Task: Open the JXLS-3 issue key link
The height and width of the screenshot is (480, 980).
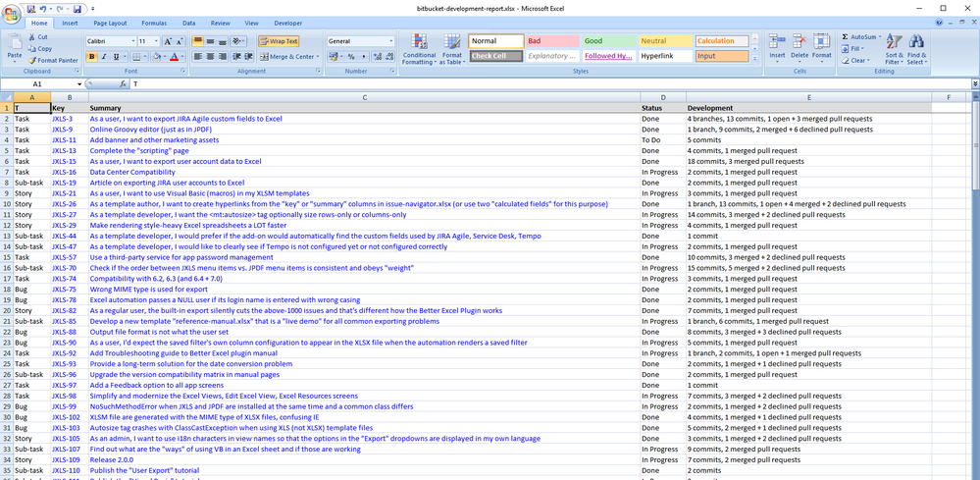Action: point(62,119)
